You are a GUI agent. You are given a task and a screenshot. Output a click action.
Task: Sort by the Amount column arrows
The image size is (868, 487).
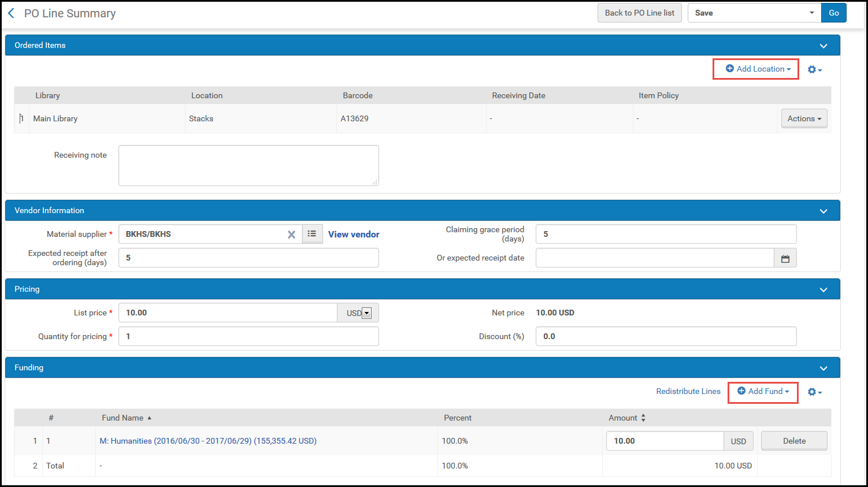[643, 418]
